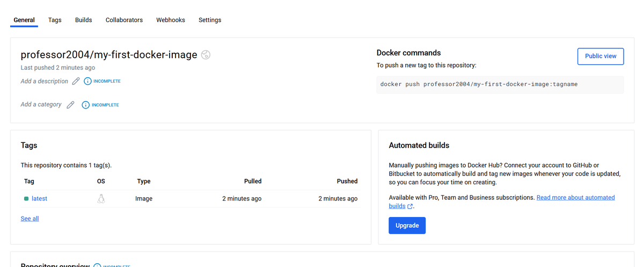Open the Builds tab
This screenshot has height=267, width=644.
tap(84, 20)
